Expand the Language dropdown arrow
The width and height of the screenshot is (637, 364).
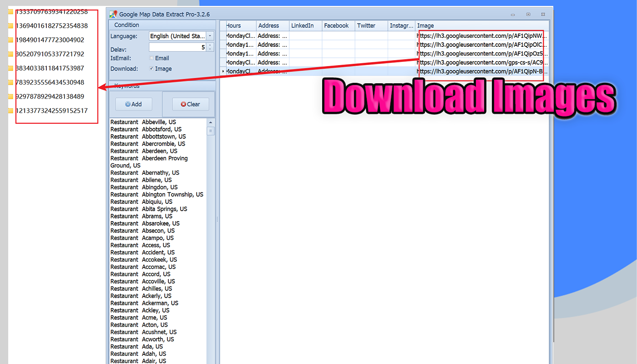[210, 36]
